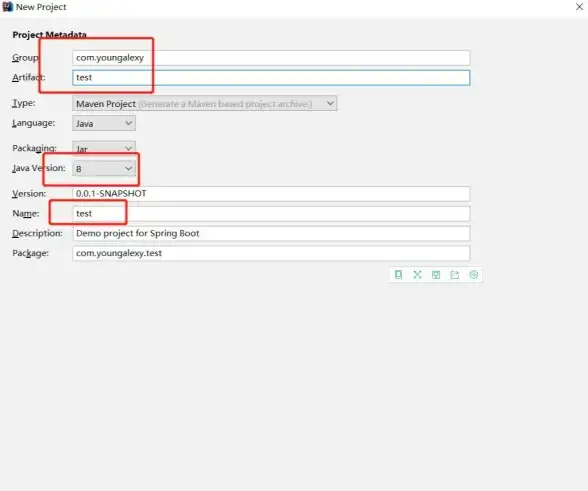
Task: Click the Project Metadata heading
Action: [50, 35]
